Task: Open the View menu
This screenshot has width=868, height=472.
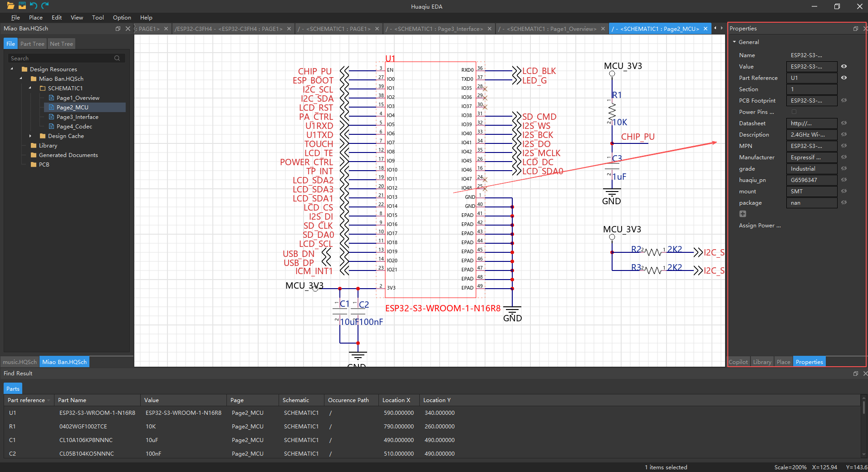Action: click(x=77, y=18)
